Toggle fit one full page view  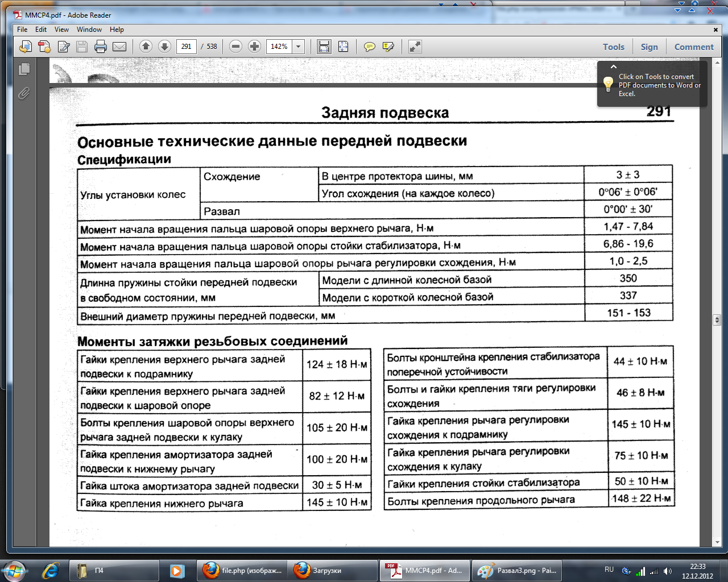click(343, 47)
